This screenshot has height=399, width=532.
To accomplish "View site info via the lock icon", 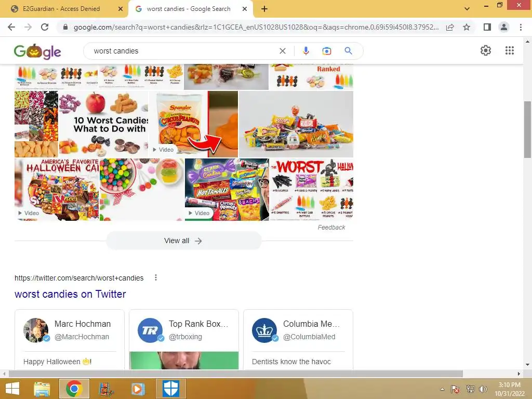I will click(x=65, y=27).
